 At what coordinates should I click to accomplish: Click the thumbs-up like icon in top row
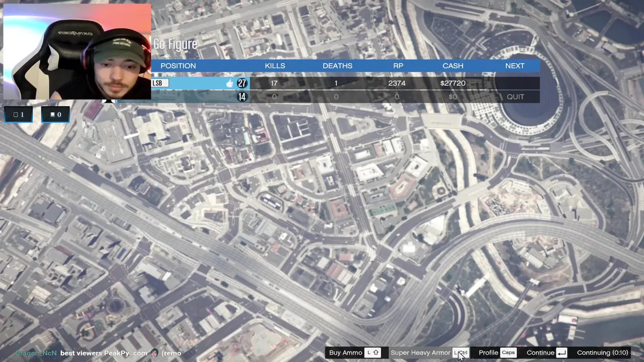[x=229, y=83]
